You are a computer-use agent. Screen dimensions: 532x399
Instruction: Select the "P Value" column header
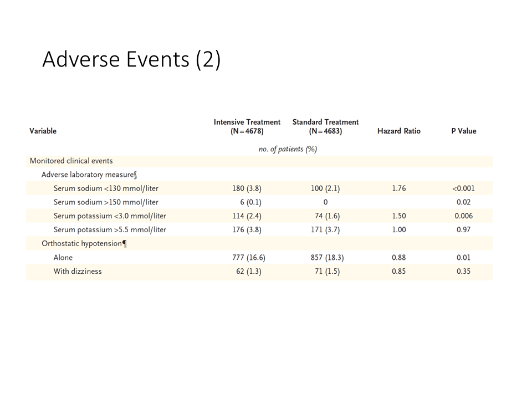[463, 131]
